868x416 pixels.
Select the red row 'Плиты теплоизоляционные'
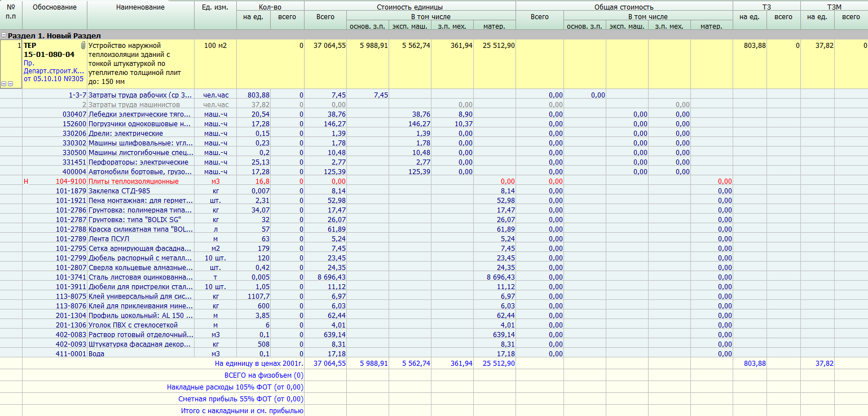tap(434, 181)
